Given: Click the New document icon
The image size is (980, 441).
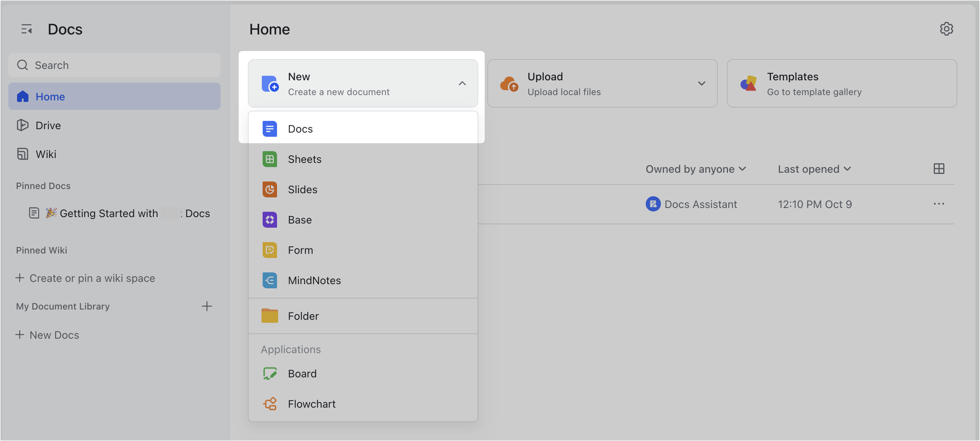Looking at the screenshot, I should tap(270, 83).
